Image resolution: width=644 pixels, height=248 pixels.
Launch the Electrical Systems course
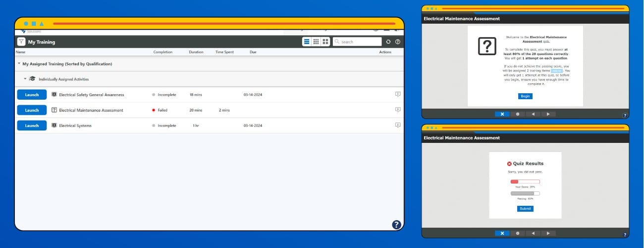tap(32, 125)
